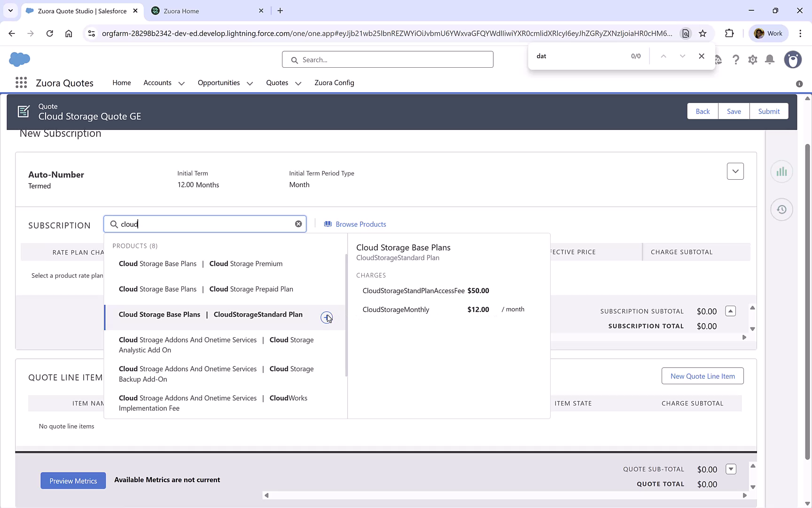Clear the cloud product search with the X icon

pos(298,223)
